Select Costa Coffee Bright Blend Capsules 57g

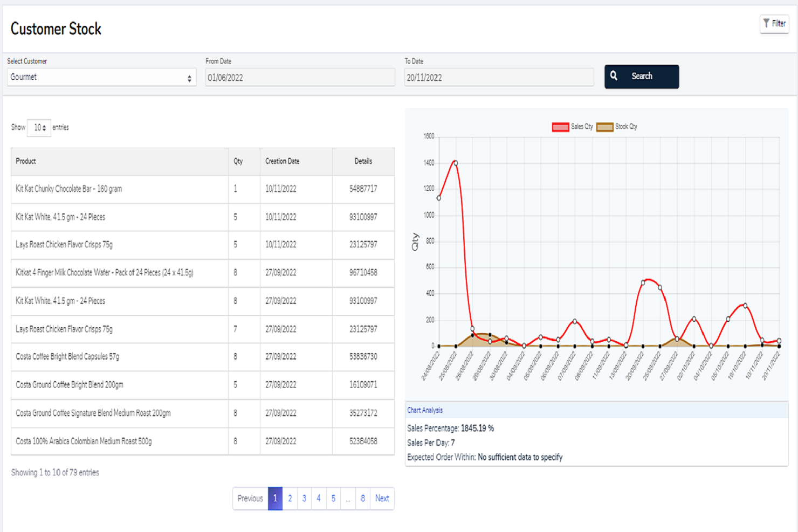click(67, 357)
